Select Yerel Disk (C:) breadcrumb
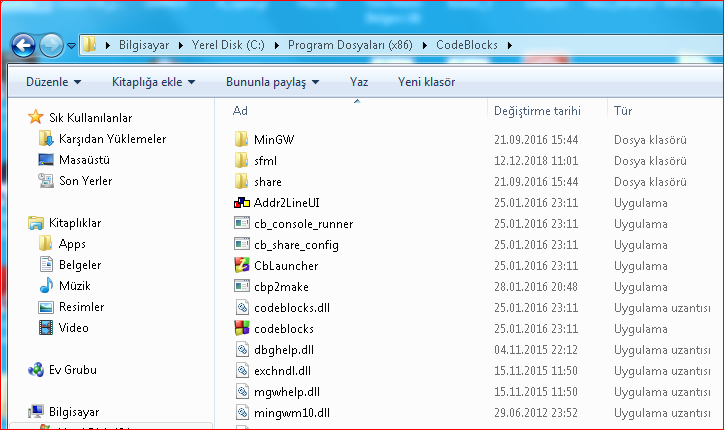724x430 pixels. [x=228, y=45]
